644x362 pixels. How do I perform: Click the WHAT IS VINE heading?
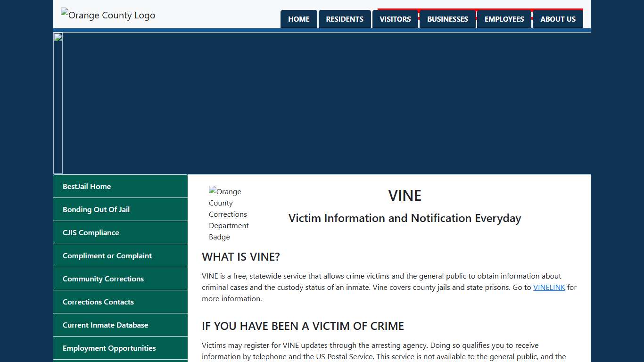tap(241, 257)
